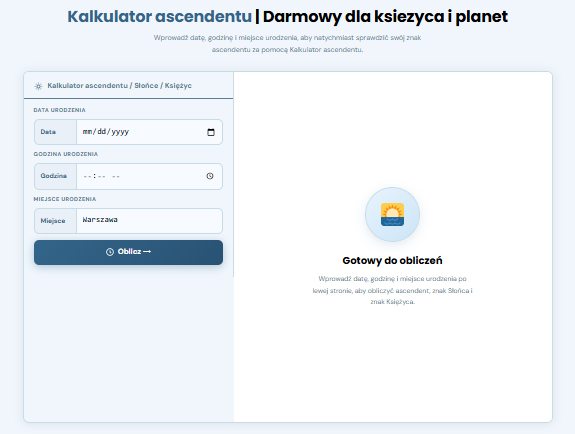Click the sun icon beside Kalkulator ascendentu tab
This screenshot has height=434, width=575.
click(x=38, y=86)
